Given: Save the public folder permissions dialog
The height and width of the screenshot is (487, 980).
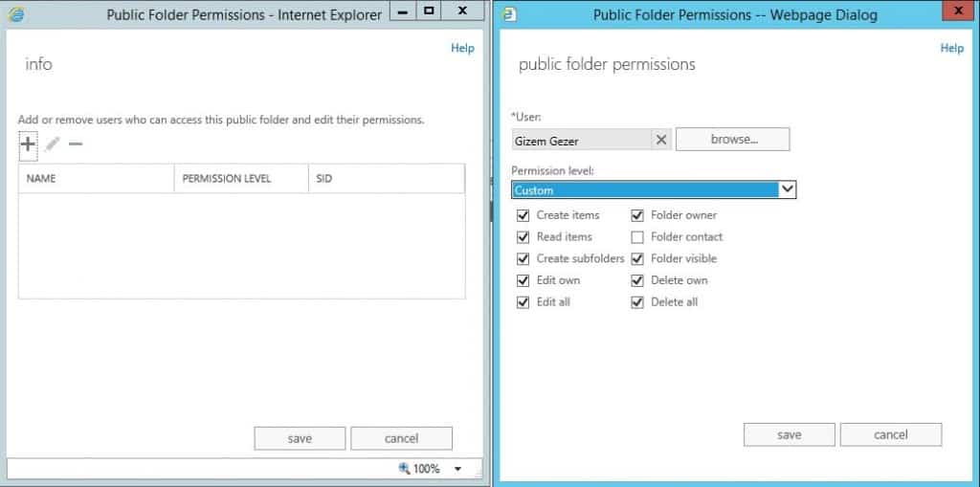Looking at the screenshot, I should [x=789, y=434].
